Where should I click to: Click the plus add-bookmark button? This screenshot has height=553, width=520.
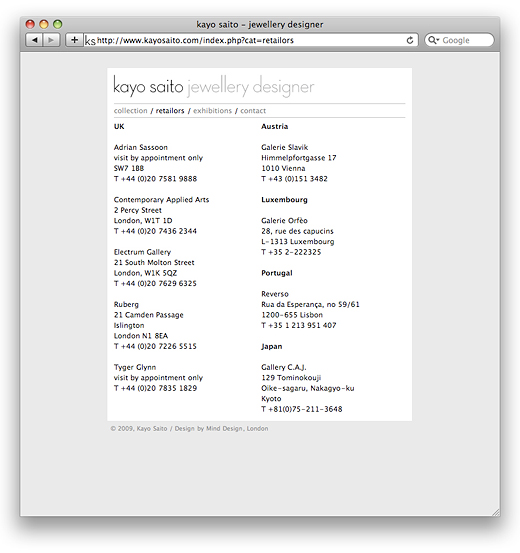pos(74,40)
